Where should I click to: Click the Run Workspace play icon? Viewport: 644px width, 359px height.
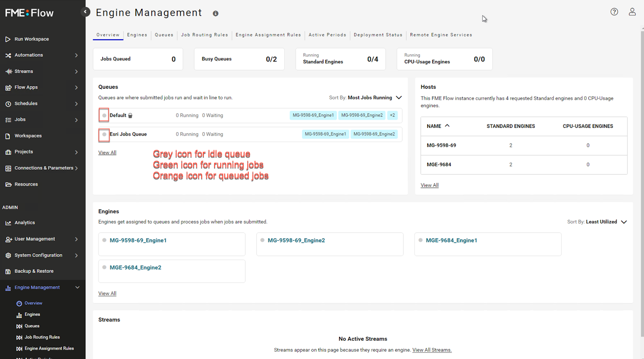(x=8, y=39)
